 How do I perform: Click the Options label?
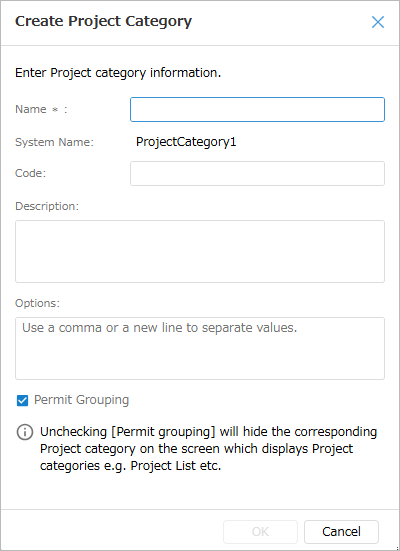(38, 303)
